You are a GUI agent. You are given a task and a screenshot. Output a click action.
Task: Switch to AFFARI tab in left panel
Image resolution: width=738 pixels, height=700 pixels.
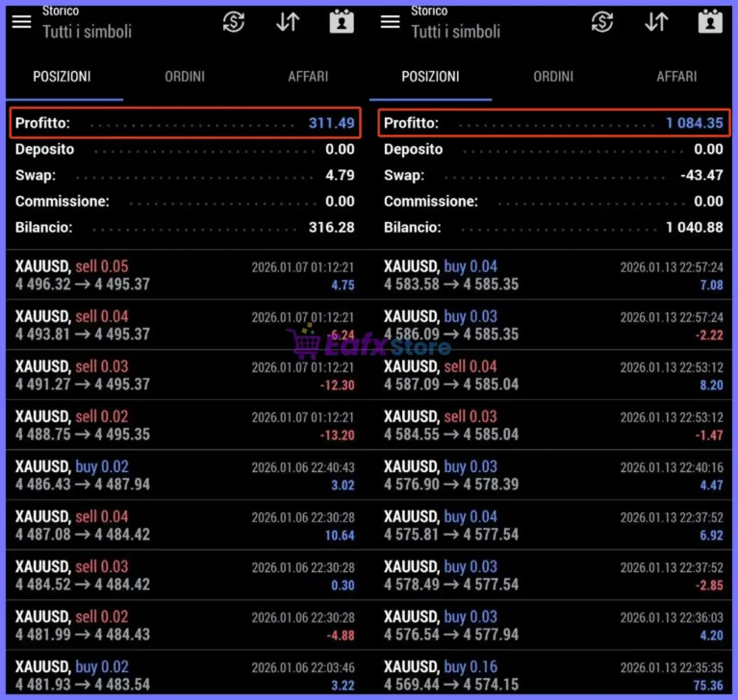308,76
